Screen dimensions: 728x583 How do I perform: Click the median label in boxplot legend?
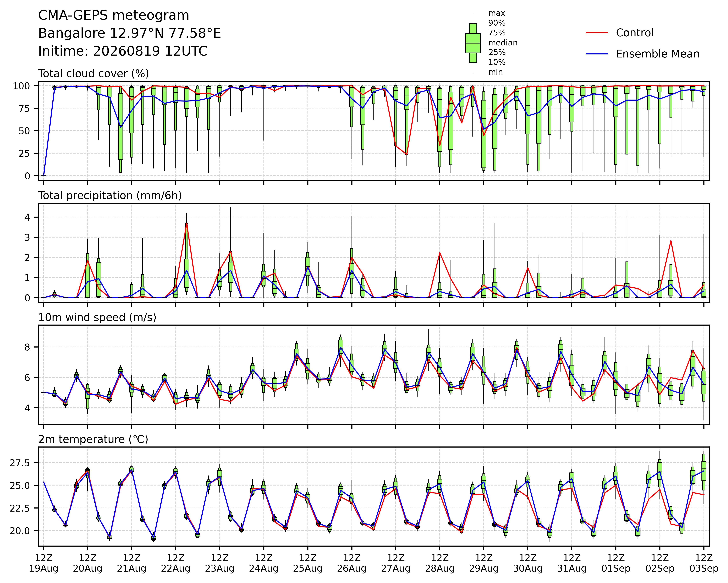(503, 43)
